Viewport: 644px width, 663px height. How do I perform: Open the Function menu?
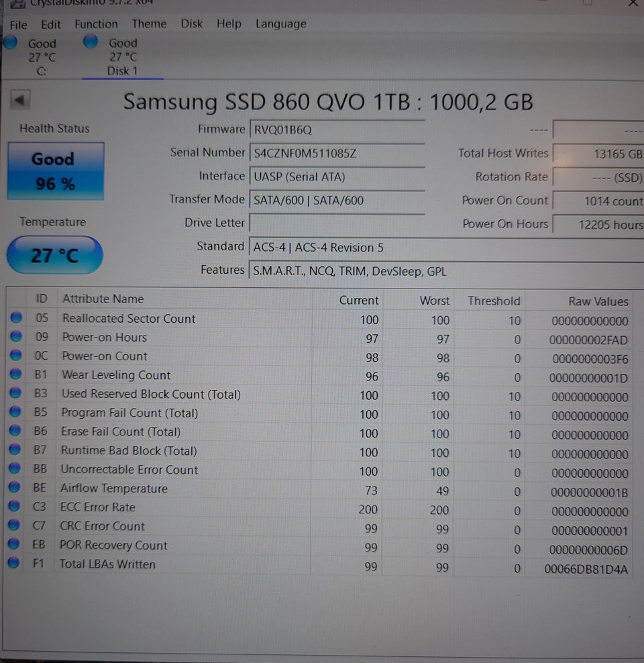(97, 24)
